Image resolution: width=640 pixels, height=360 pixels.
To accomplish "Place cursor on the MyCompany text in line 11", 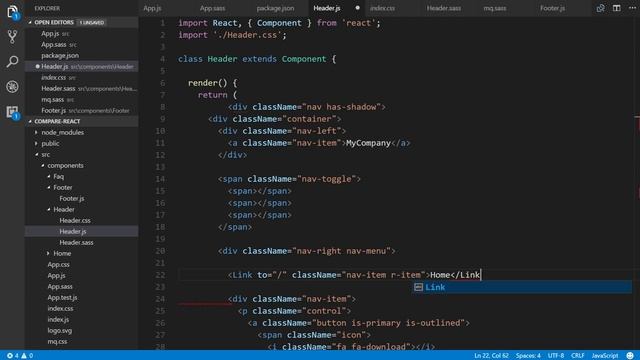I will click(368, 143).
